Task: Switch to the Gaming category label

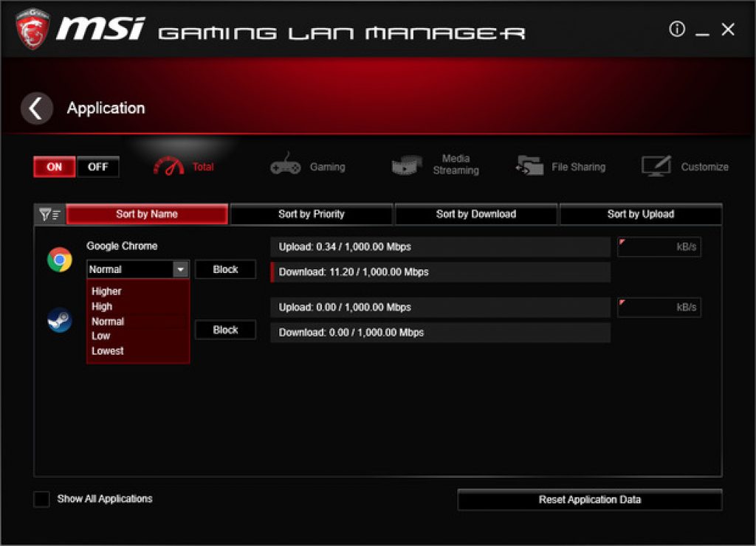Action: pos(327,167)
